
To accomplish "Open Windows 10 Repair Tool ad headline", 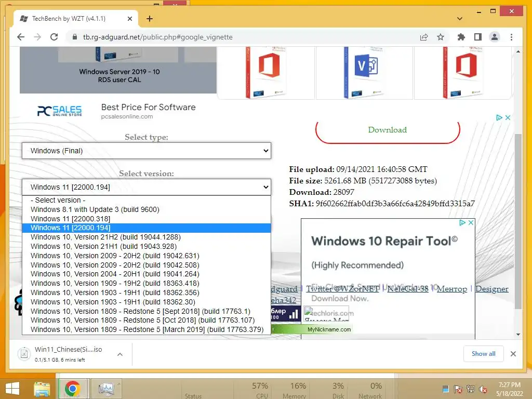I will click(x=384, y=241).
